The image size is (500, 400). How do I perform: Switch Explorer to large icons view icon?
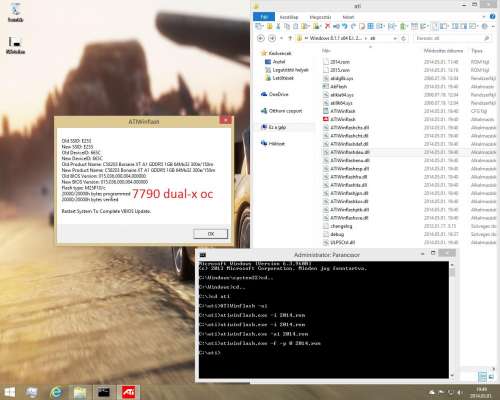click(x=491, y=377)
